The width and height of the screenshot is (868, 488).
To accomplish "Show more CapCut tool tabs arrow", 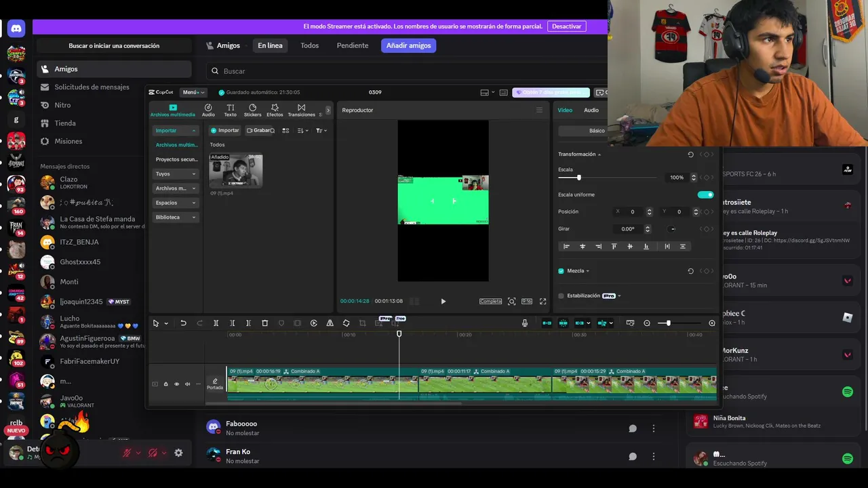I will coord(328,110).
